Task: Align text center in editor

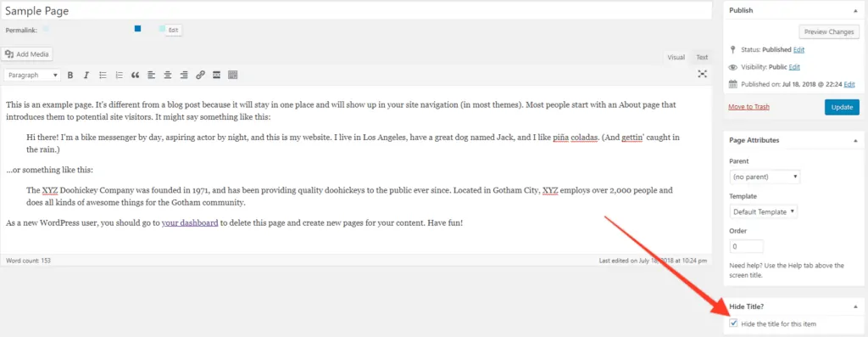Action: point(167,75)
